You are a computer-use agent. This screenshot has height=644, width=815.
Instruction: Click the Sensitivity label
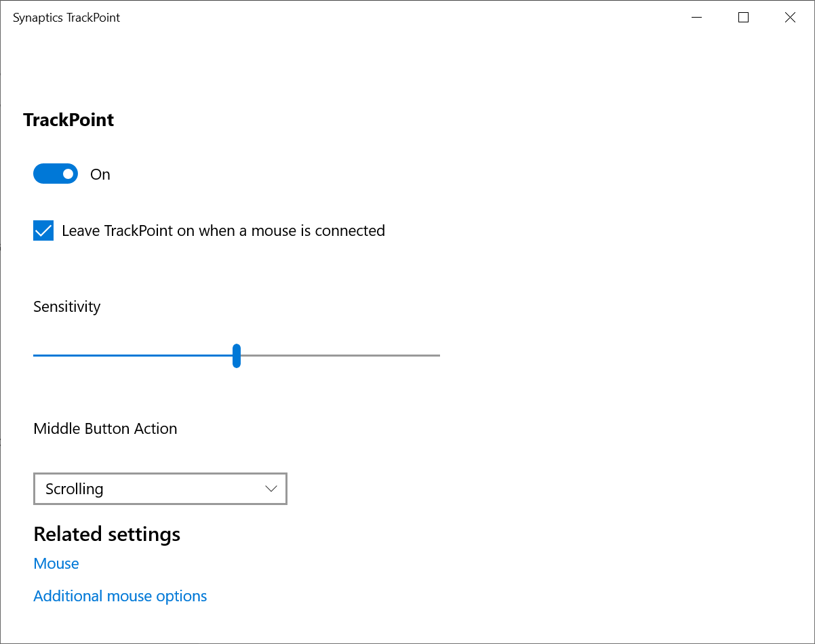(66, 306)
